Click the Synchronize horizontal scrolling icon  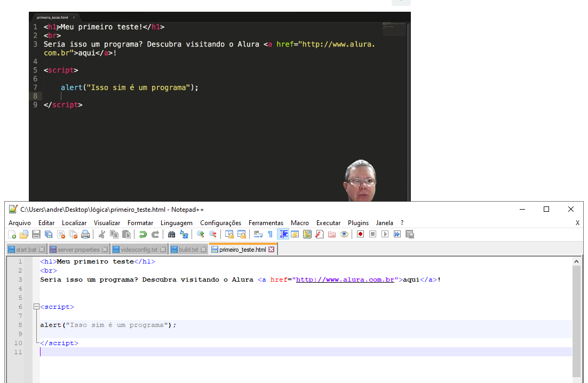coord(242,234)
